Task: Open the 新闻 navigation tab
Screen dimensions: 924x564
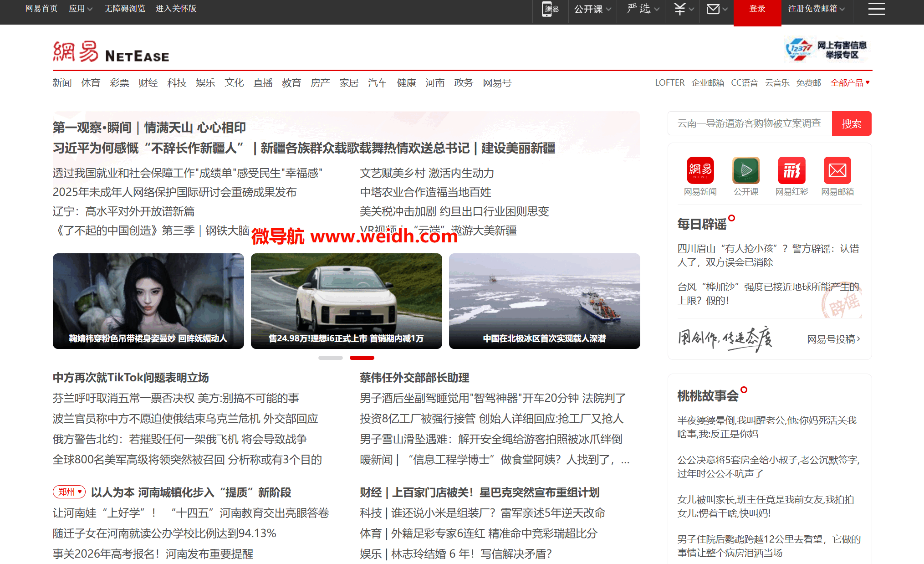Action: (x=62, y=83)
